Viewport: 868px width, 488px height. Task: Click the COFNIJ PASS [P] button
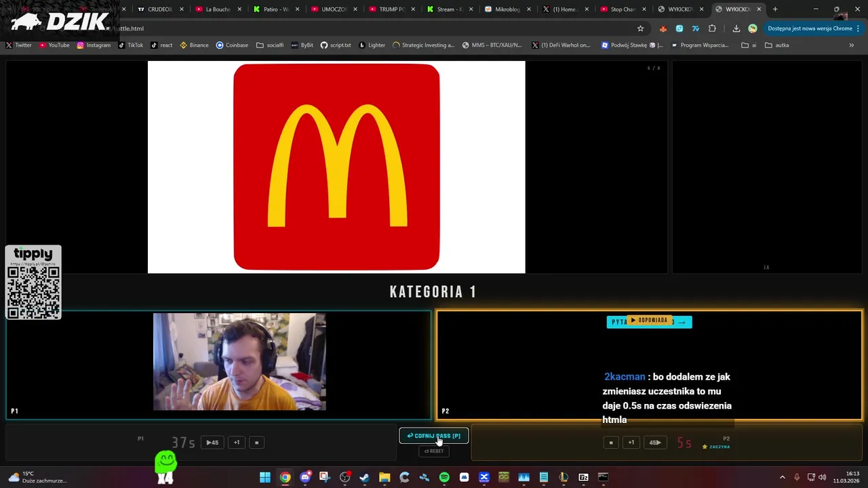(x=433, y=436)
